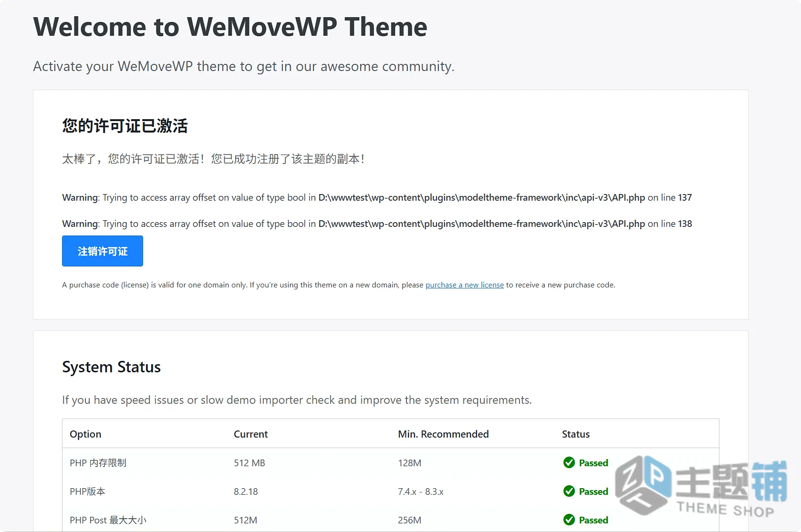Click the PHP版本 row label
The height and width of the screenshot is (532, 801).
coord(87,491)
